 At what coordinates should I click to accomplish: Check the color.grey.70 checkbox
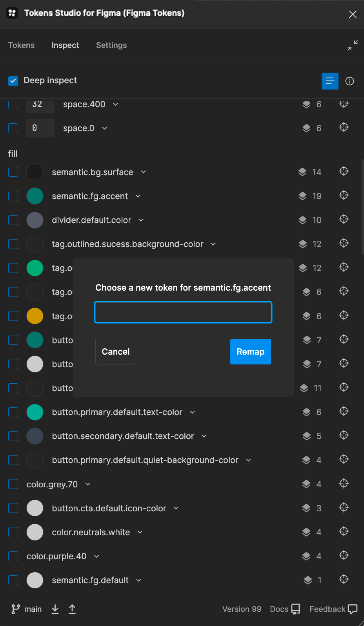tap(13, 484)
